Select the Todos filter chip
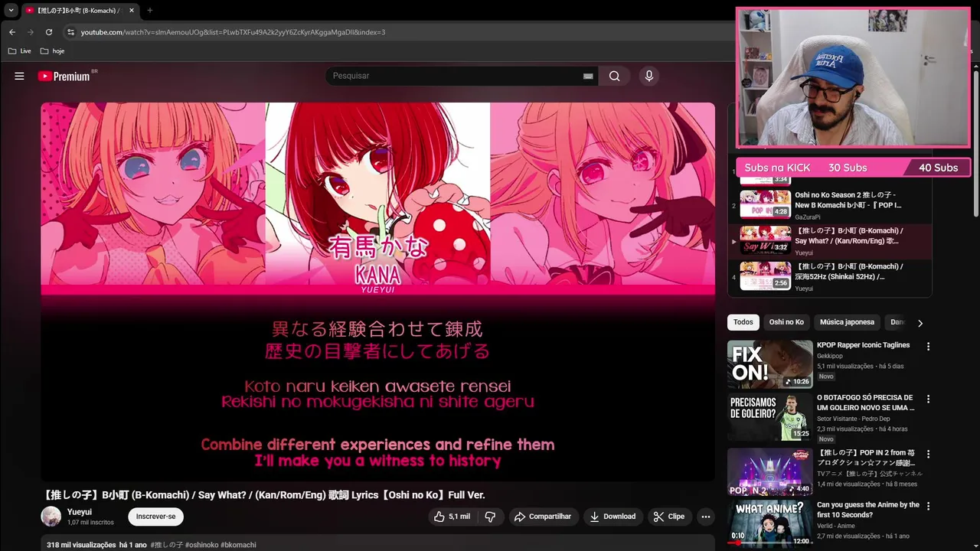The image size is (980, 551). click(x=743, y=322)
